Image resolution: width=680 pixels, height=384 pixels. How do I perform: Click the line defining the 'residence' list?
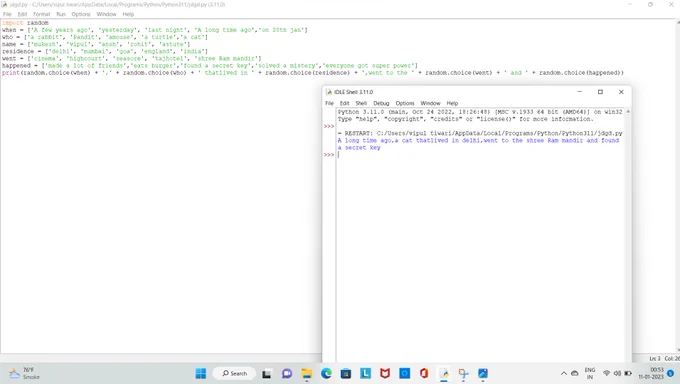pyautogui.click(x=105, y=51)
